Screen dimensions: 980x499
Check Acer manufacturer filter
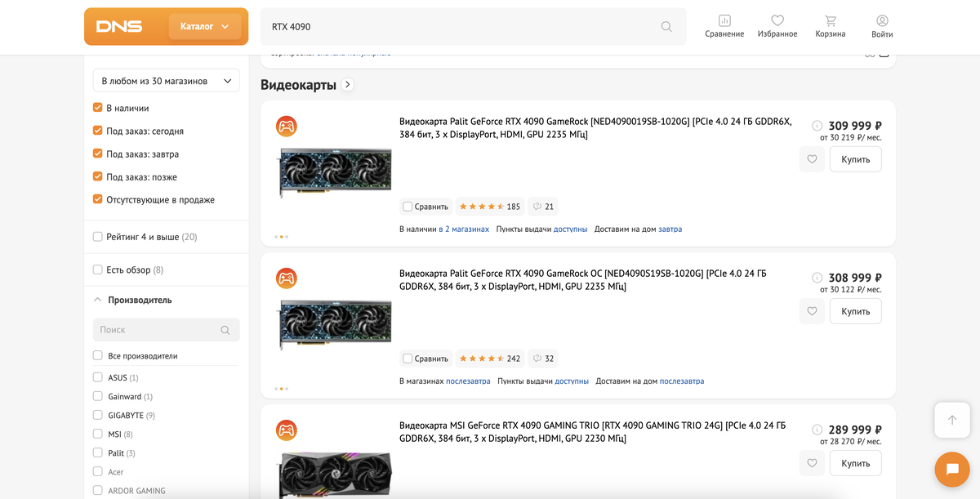pos(98,471)
